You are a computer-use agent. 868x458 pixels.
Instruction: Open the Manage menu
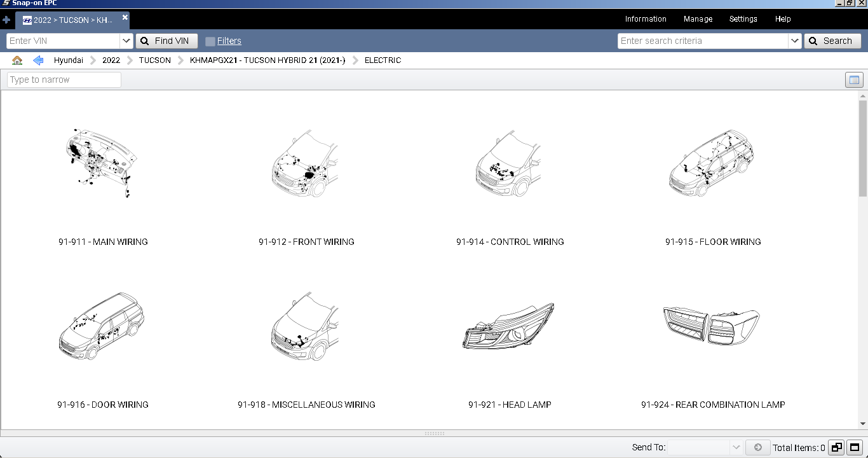tap(698, 19)
